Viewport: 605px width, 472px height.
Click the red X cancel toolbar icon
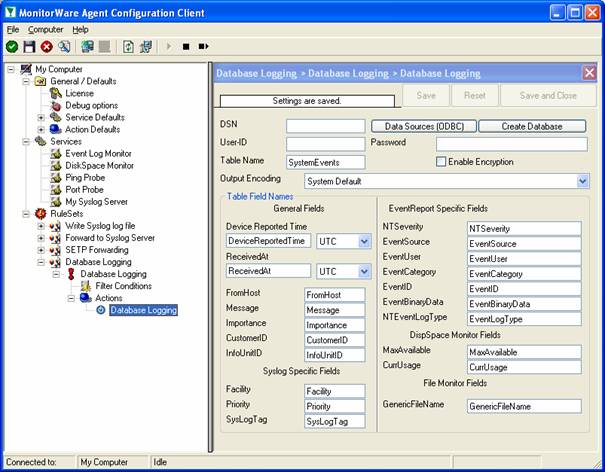coord(47,47)
